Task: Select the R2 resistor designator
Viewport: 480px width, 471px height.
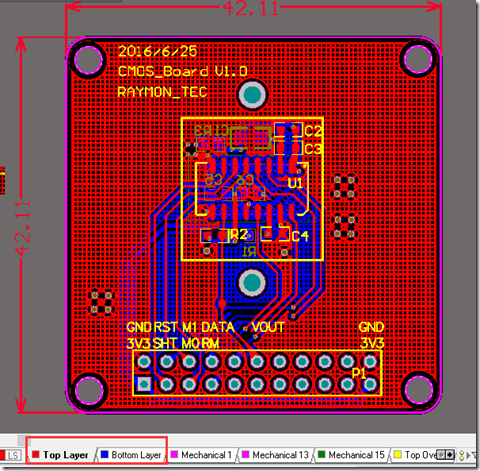Action: [x=239, y=234]
